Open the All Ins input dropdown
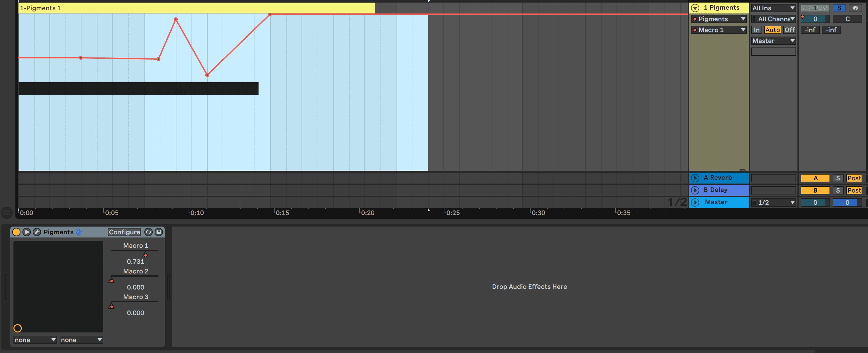Screen dimensions: 868x353 [x=773, y=8]
